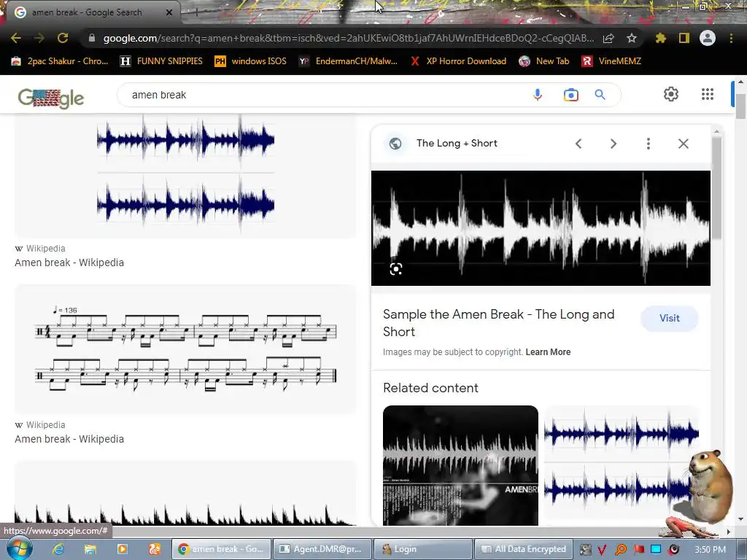Close the image preview panel

(x=683, y=144)
